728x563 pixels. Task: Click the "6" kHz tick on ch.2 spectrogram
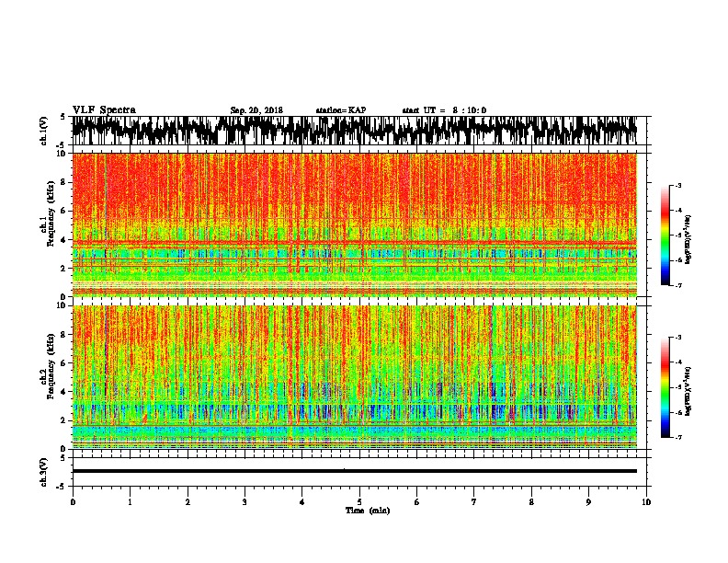click(63, 363)
